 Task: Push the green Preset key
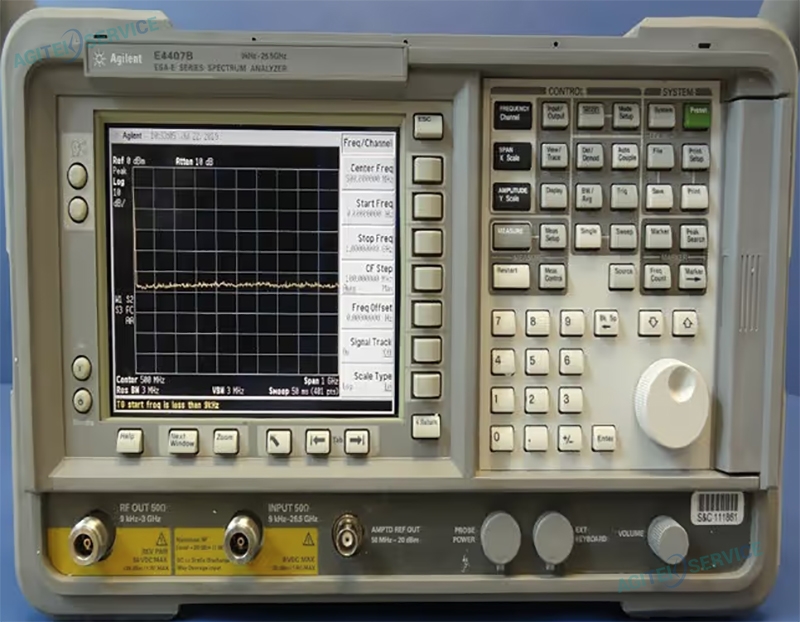pyautogui.click(x=697, y=115)
